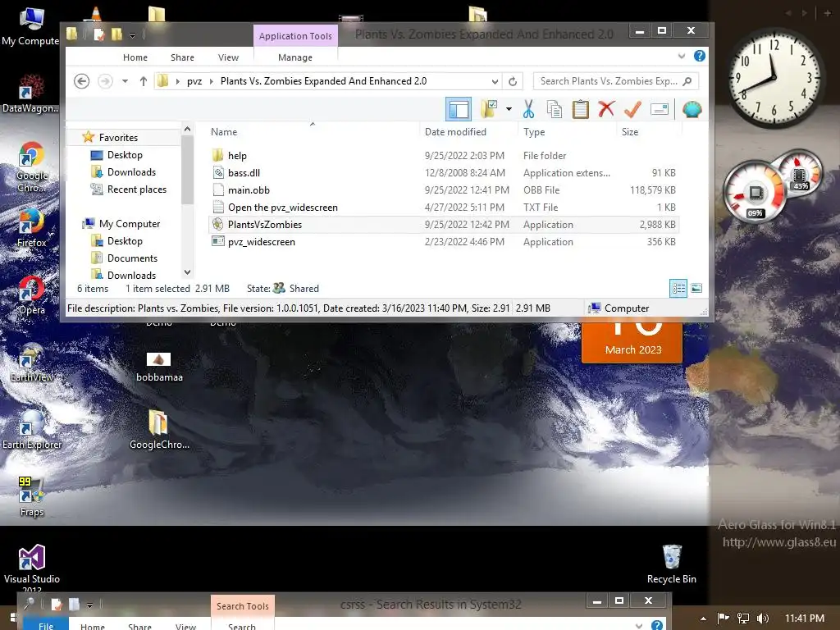Switch to large thumbnails view button
This screenshot has height=630, width=840.
[696, 288]
